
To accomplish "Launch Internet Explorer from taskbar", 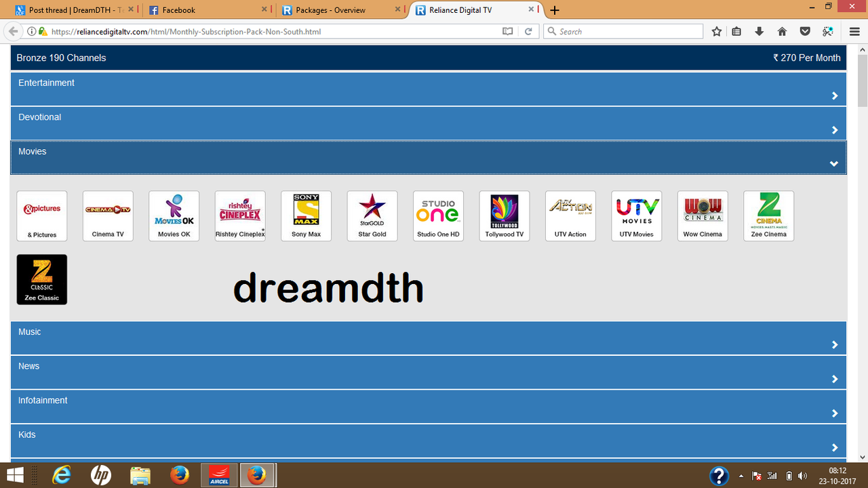I will [x=62, y=475].
